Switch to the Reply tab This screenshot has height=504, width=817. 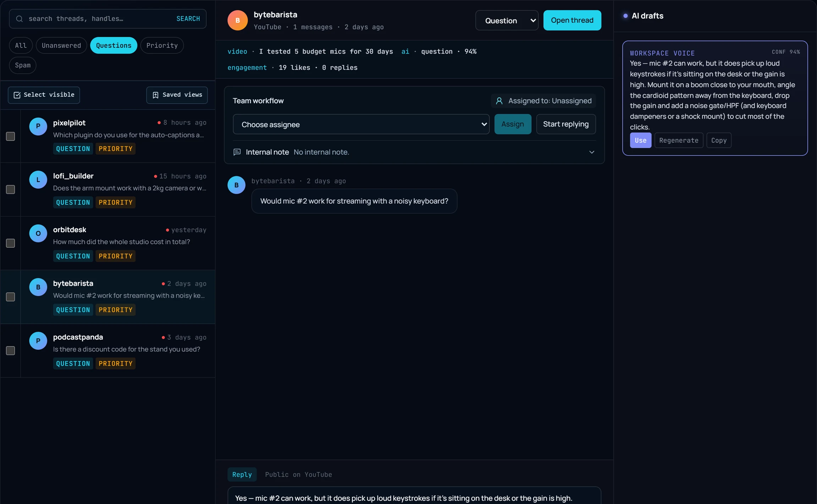point(242,475)
